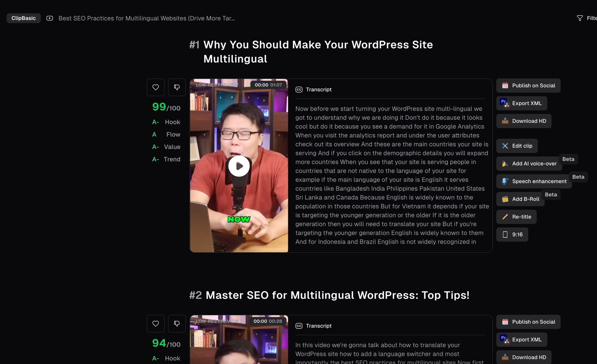Like clip #2 with the heart icon
The width and height of the screenshot is (597, 364).
point(156,323)
